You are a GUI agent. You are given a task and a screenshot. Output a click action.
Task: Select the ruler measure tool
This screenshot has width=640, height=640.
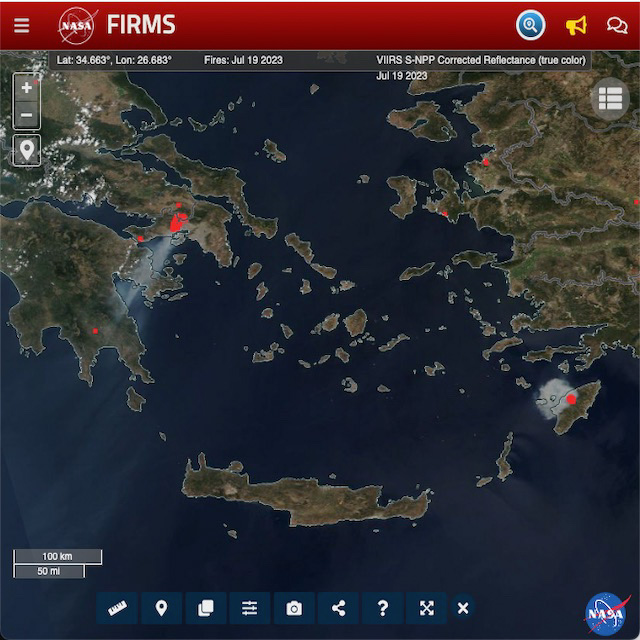click(x=117, y=608)
